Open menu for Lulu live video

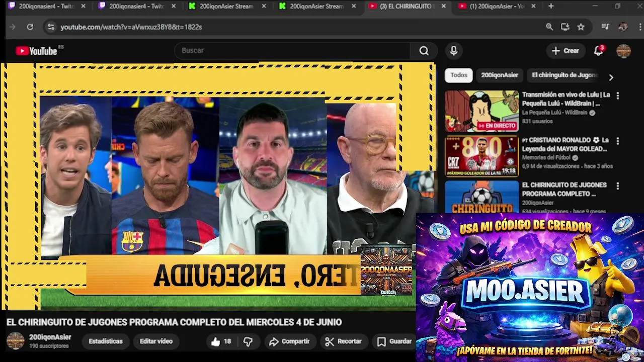pos(618,96)
